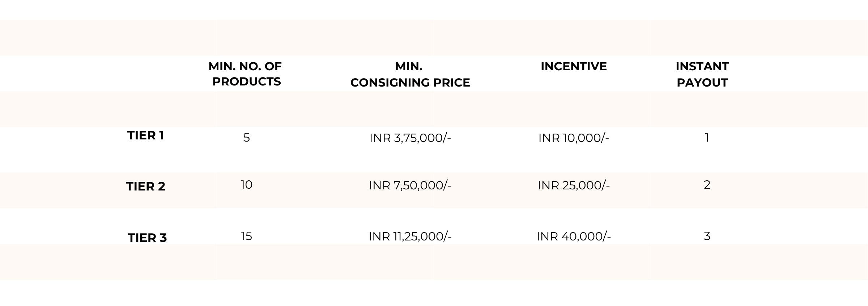
Task: Click the INCENTIVE column header
Action: pyautogui.click(x=574, y=66)
